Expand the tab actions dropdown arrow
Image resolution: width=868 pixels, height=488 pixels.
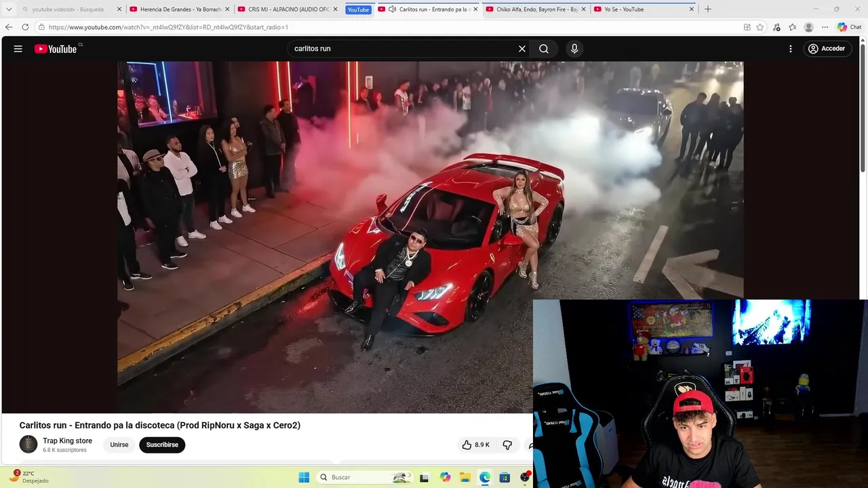pyautogui.click(x=9, y=9)
